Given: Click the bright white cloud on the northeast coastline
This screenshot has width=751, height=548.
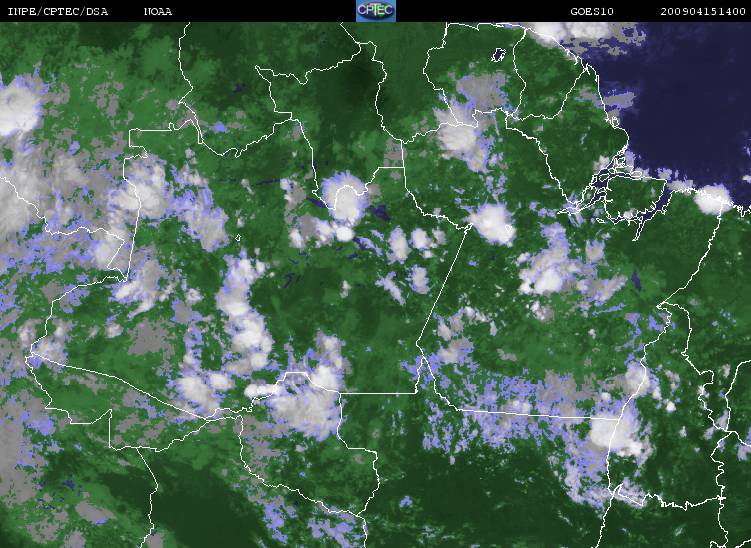Looking at the screenshot, I should 712,201.
